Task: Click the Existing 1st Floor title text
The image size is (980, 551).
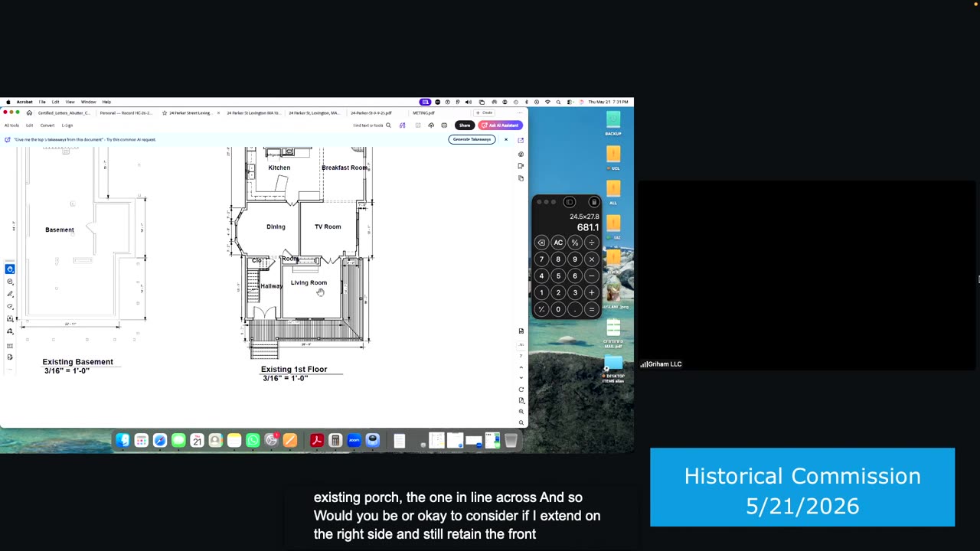Action: pyautogui.click(x=294, y=370)
